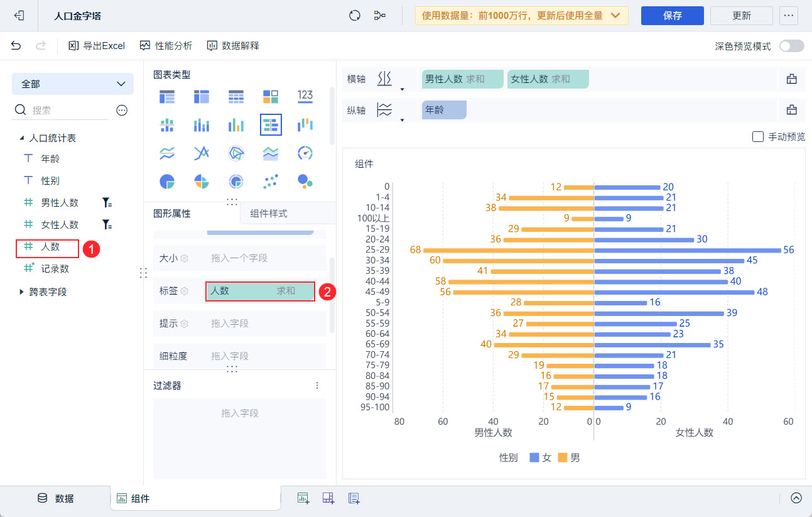Open the gear settings for 标签
The height and width of the screenshot is (517, 812).
pos(185,291)
